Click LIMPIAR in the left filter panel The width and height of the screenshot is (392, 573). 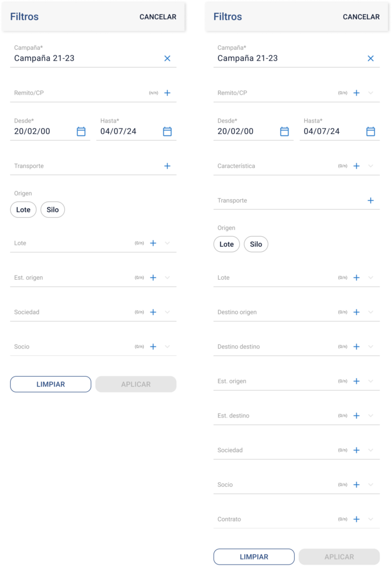point(50,384)
